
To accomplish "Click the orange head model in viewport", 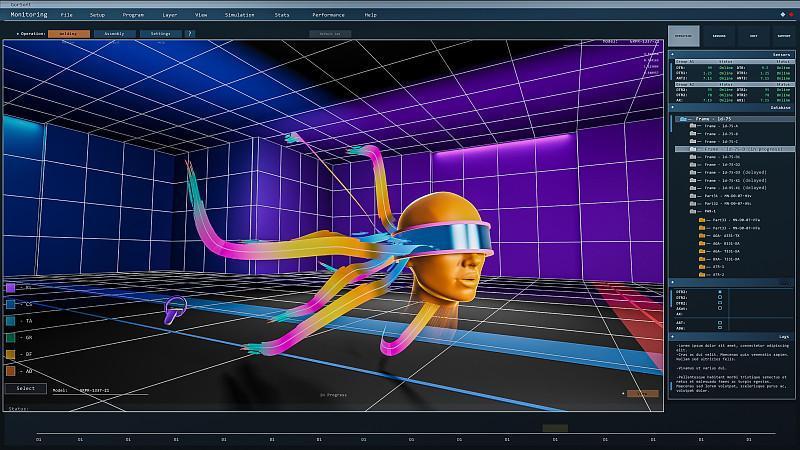I will click(445, 248).
